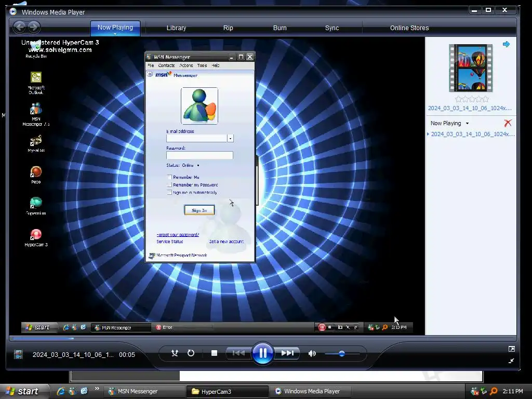Expand the E-mail address dropdown arrow
This screenshot has height=399, width=532.
pyautogui.click(x=230, y=138)
